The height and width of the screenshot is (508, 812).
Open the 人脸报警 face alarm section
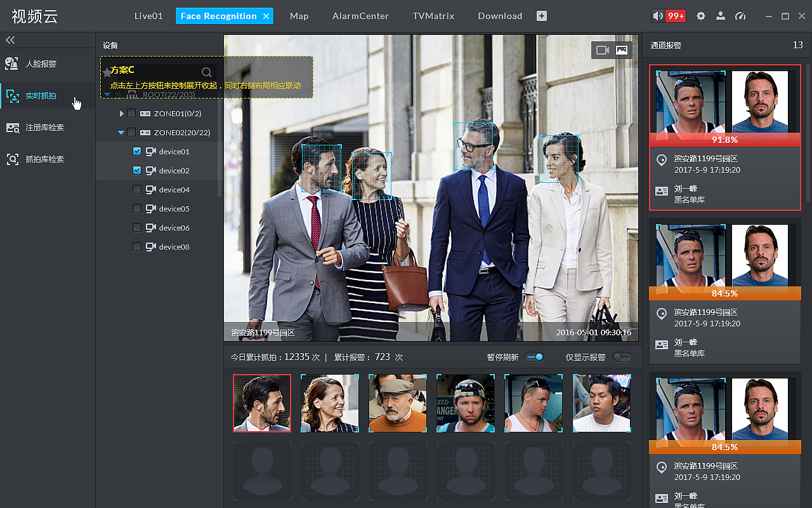coord(48,64)
